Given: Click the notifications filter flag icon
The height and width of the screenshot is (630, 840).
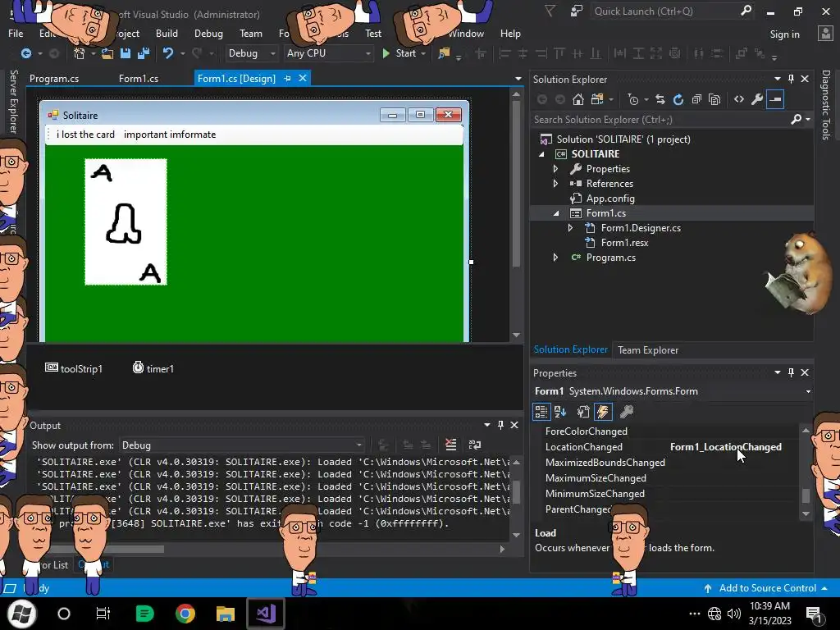Looking at the screenshot, I should 550,11.
